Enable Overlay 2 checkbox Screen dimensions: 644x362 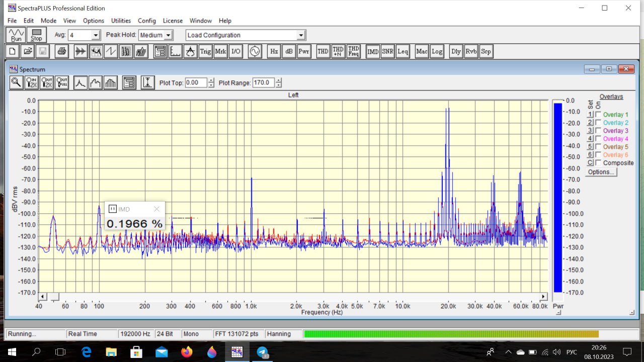click(598, 123)
